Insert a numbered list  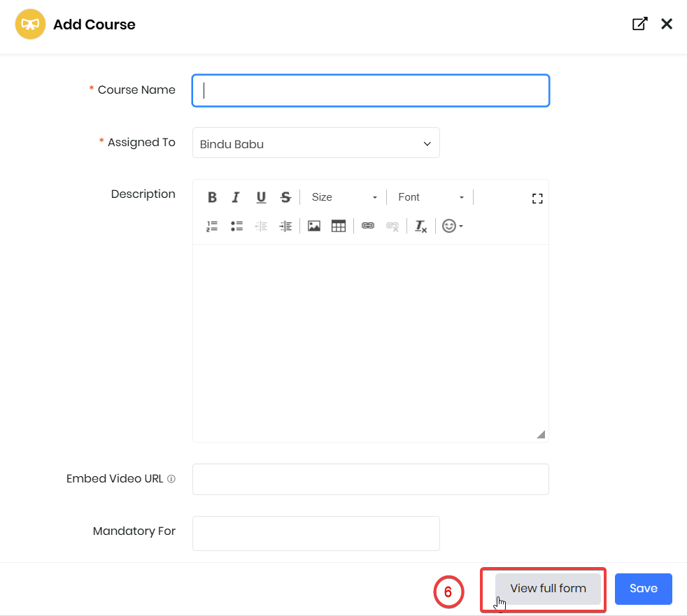(212, 226)
